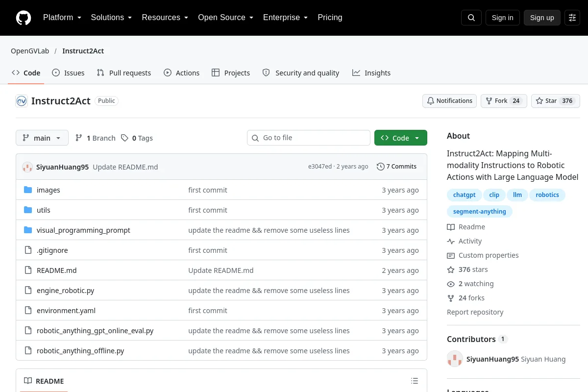Screen dimensions: 588x392
Task: Switch to the Security and quality tab
Action: pyautogui.click(x=301, y=73)
